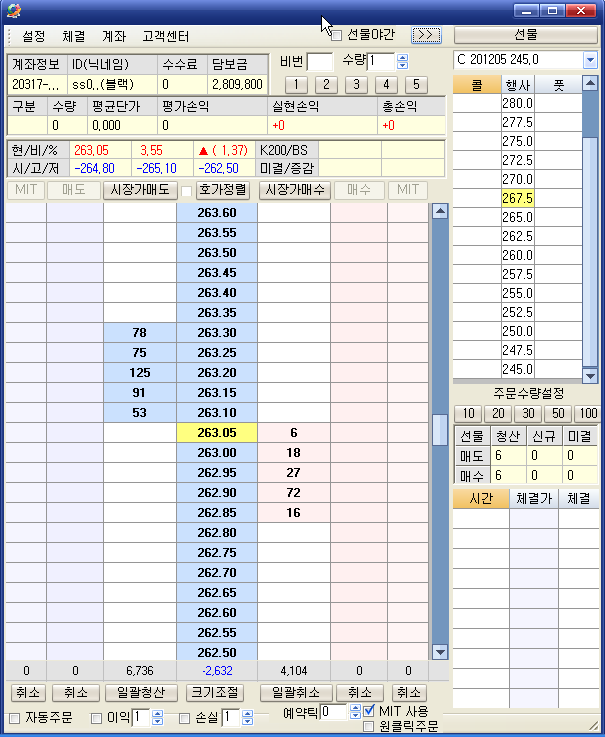Click the 체결가 column header
Screen dimensions: 605x737
534,499
